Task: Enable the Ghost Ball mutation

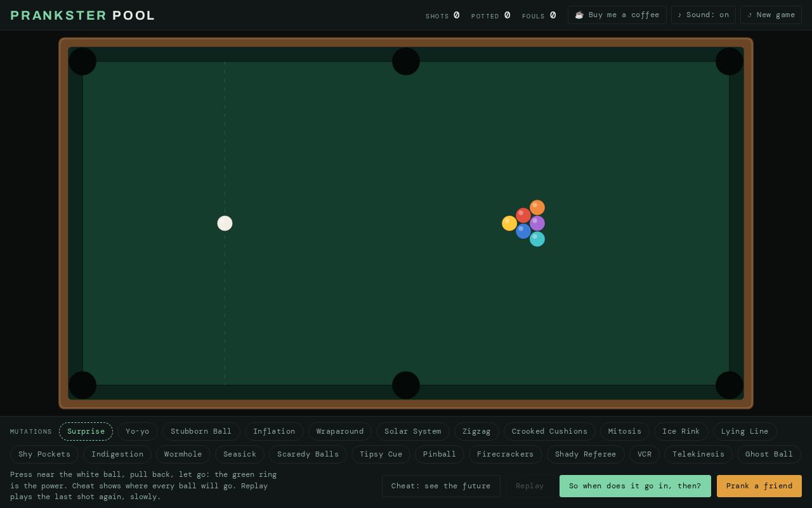Action: tap(769, 455)
